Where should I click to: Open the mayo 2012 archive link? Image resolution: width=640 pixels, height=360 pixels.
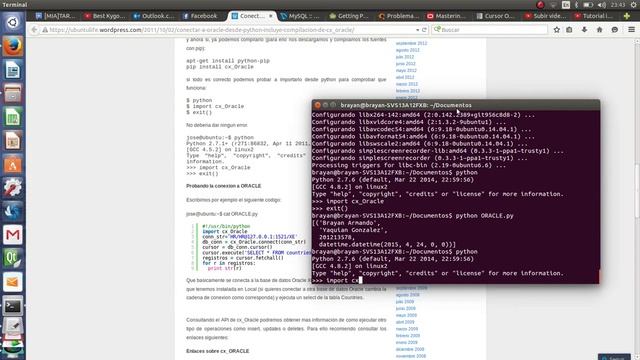click(x=406, y=71)
